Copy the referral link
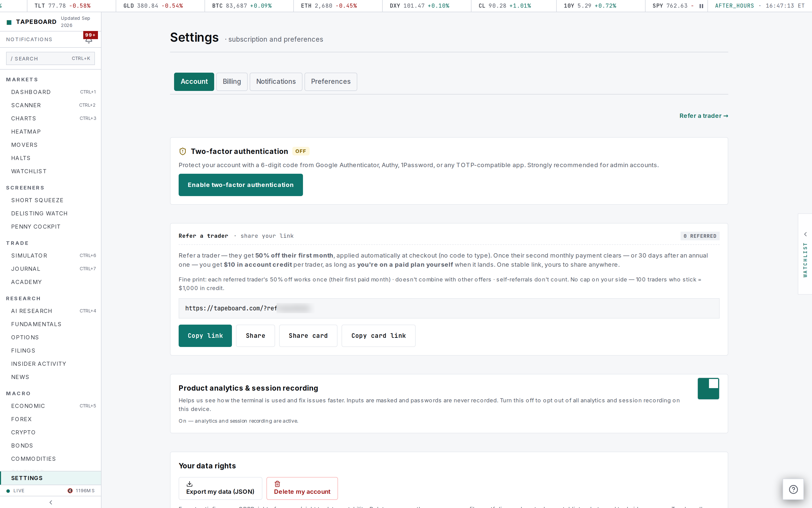This screenshot has height=508, width=812. tap(205, 336)
